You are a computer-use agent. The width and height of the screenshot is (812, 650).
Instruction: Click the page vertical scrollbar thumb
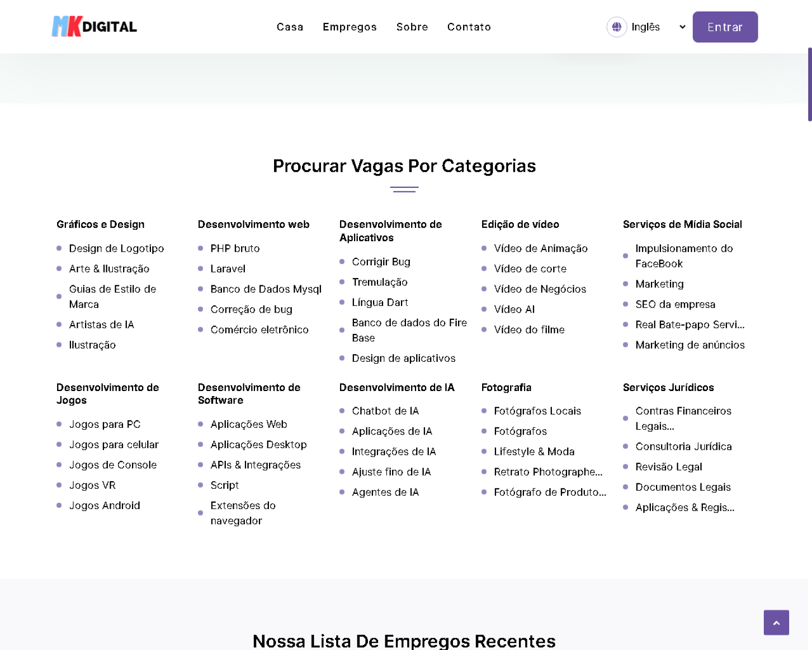coord(809,85)
